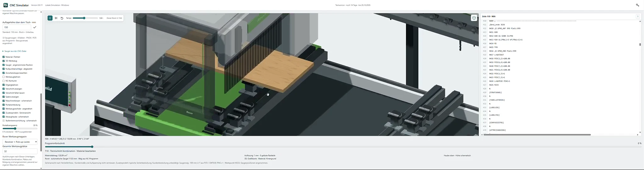Viewport: 644px width, 170px height.
Task: Click the Lokale Simulation - Windows text
Action: click(x=57, y=5)
